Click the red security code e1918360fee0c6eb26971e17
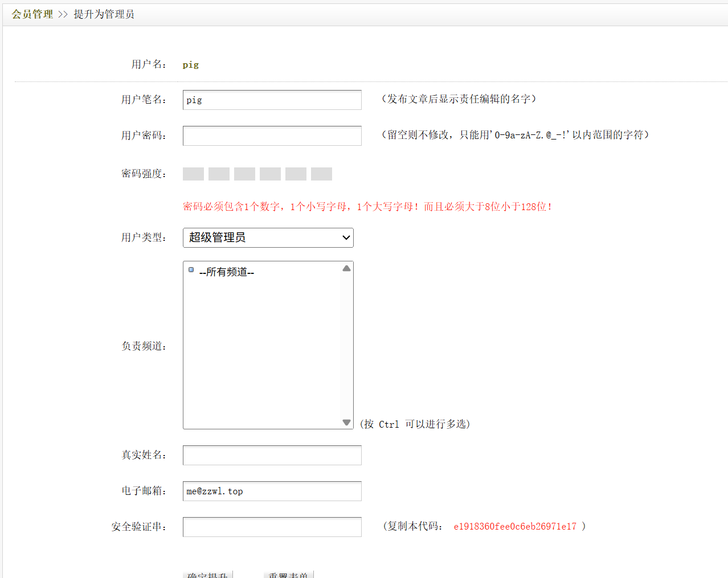 [x=515, y=527]
